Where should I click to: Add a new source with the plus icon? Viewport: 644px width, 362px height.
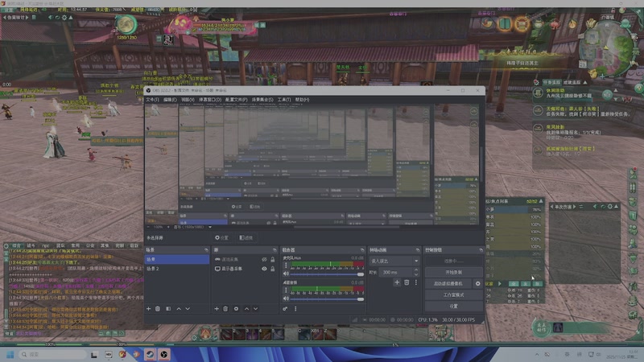(x=217, y=309)
